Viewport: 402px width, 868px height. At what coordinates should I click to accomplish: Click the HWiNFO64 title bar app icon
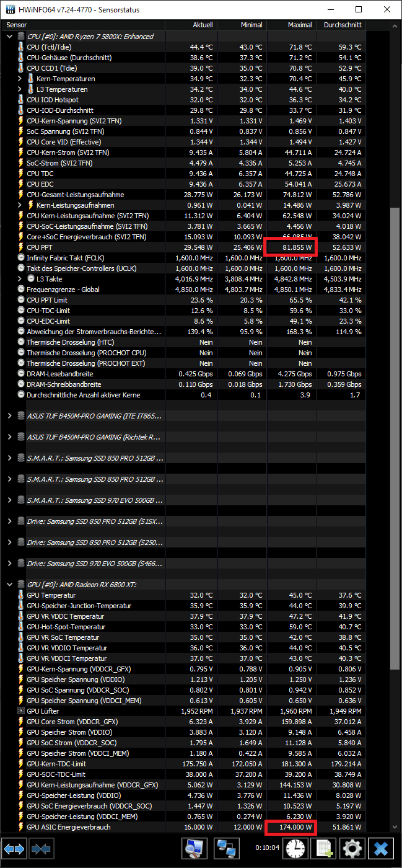11,10
